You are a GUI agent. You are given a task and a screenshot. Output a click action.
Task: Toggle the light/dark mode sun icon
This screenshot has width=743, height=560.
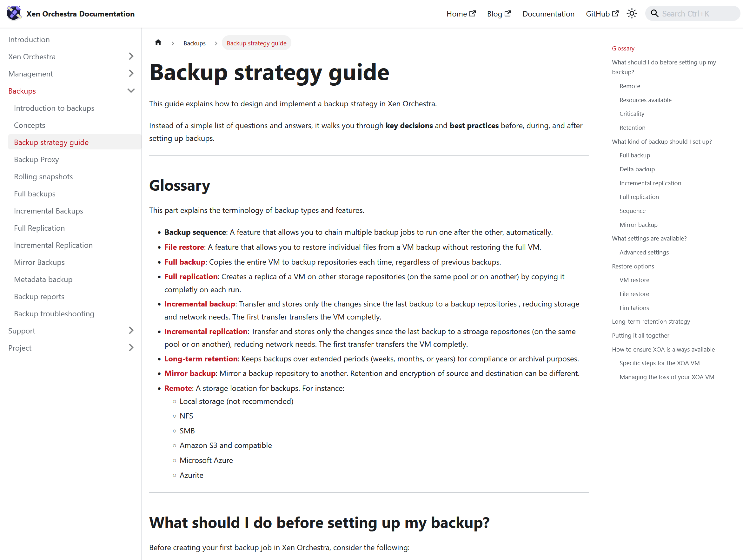(632, 14)
